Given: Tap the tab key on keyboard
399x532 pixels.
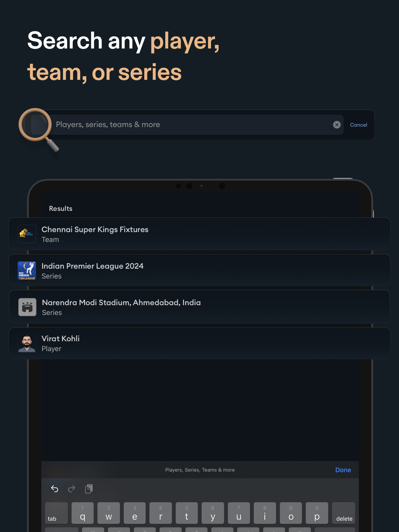Looking at the screenshot, I should tap(56, 513).
